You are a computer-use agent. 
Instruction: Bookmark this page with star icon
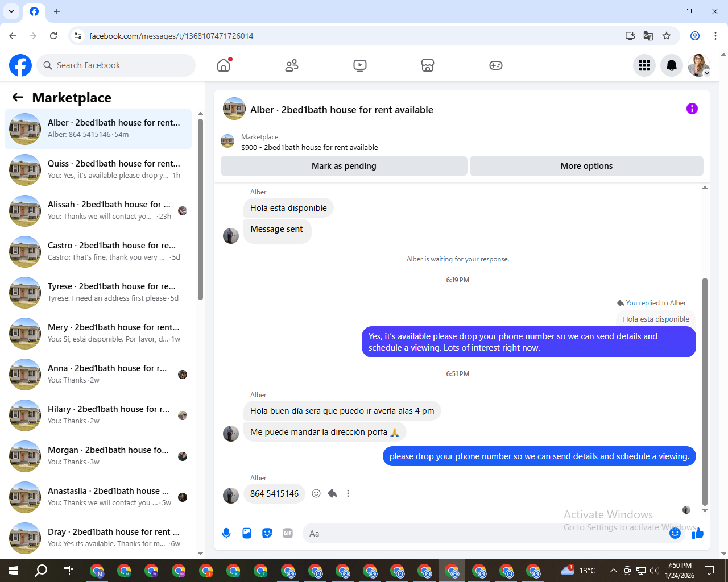[667, 36]
